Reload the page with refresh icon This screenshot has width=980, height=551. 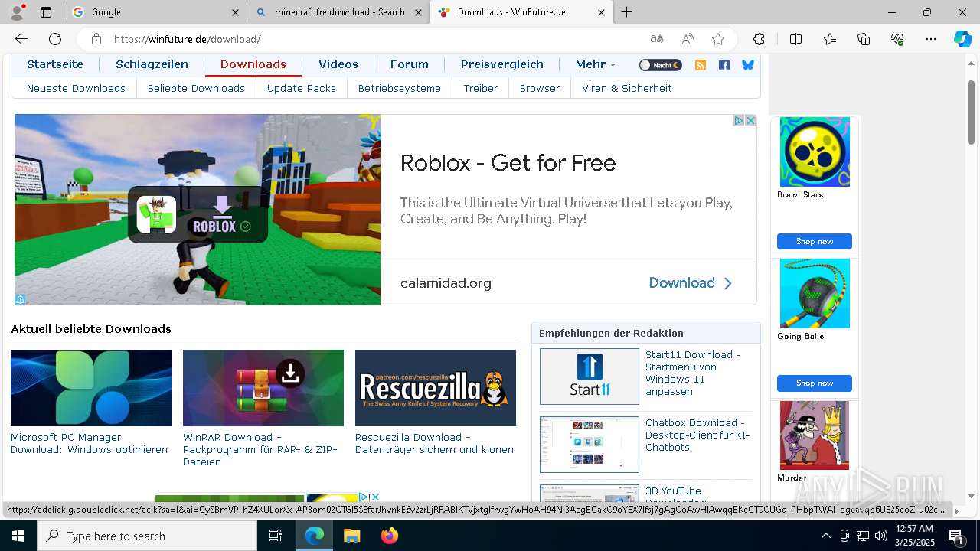point(55,39)
